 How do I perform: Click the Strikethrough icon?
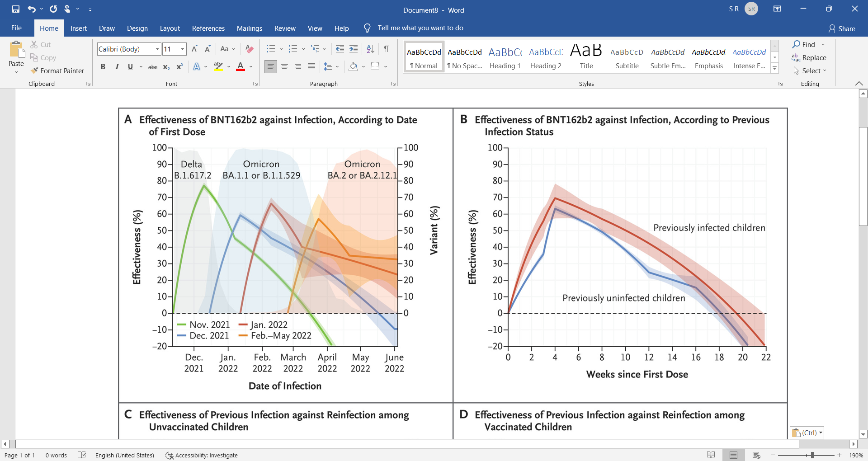pos(153,67)
